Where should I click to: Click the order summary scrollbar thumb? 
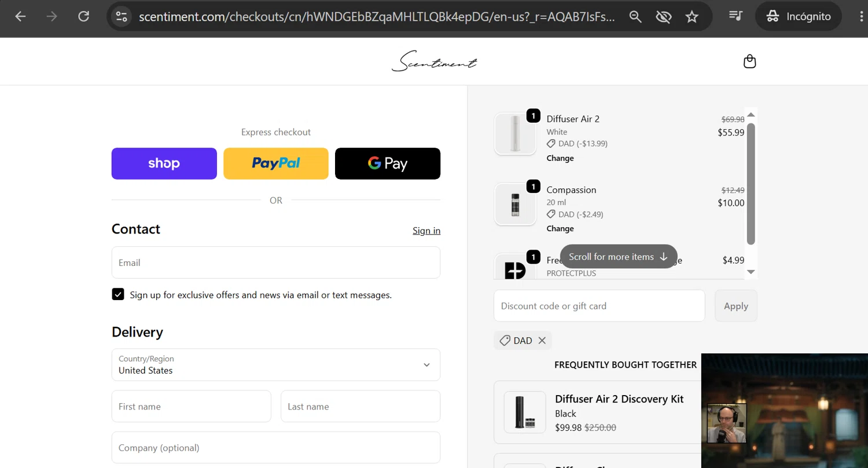click(751, 184)
